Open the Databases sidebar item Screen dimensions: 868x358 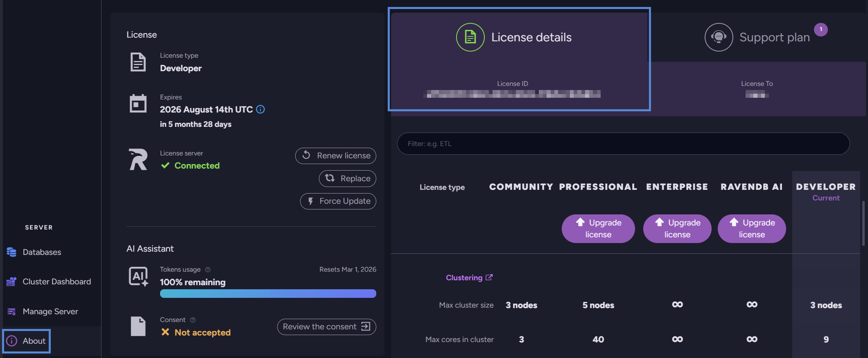pos(50,252)
